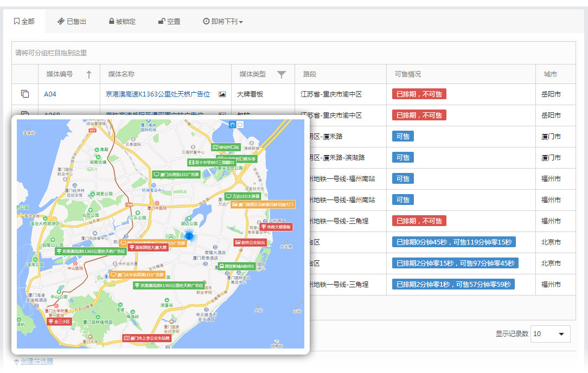Screen dimensions: 588x373
Task: Click the 可售情况 column header
Action: pos(407,74)
